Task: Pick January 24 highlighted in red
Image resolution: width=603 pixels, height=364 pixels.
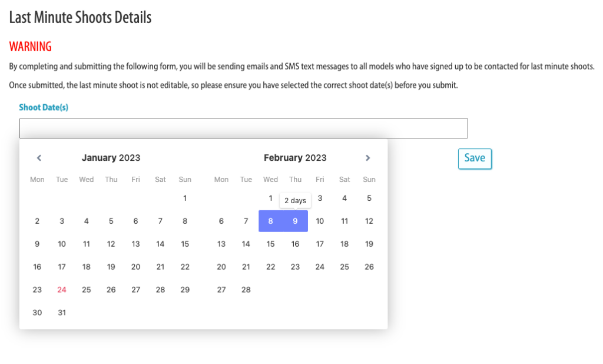Action: (62, 290)
